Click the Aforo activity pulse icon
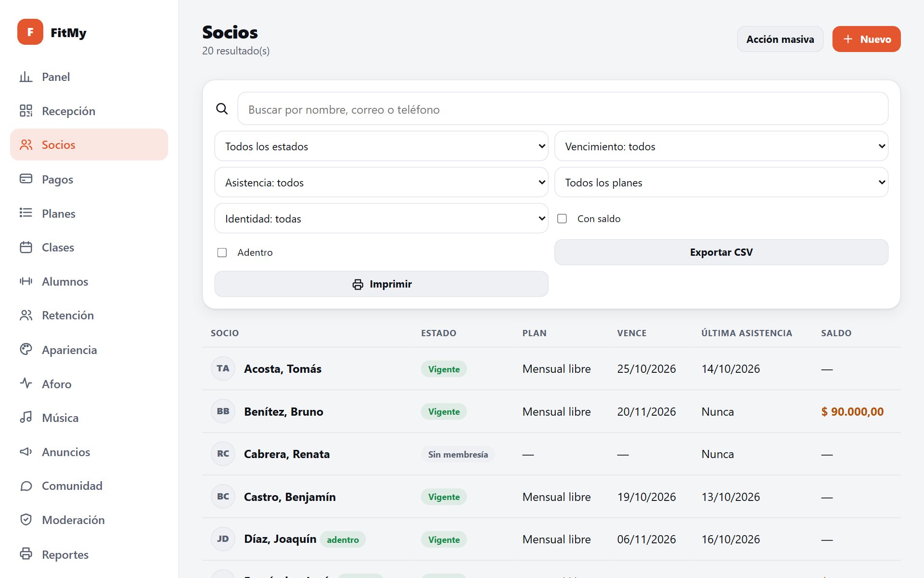Screen dimensions: 924x578 tap(26, 383)
